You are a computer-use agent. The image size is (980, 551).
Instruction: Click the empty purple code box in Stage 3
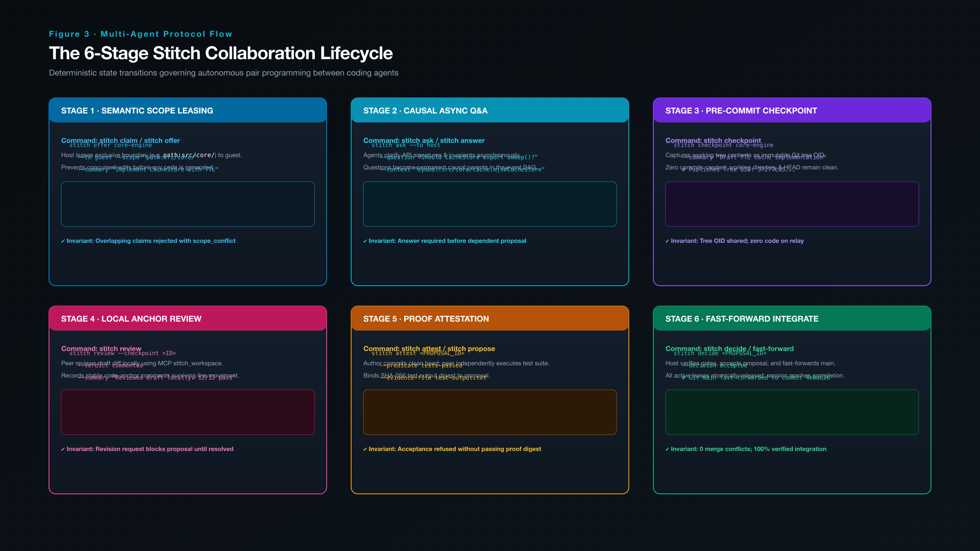point(792,204)
